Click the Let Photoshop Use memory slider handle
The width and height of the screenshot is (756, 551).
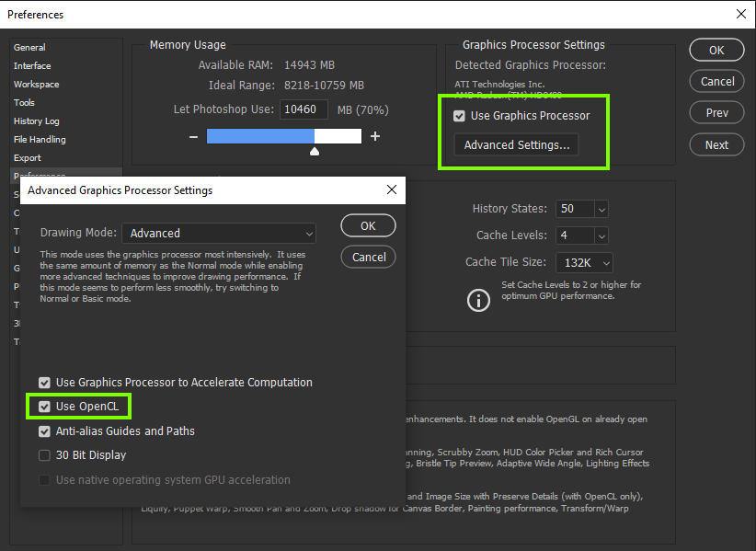[314, 150]
